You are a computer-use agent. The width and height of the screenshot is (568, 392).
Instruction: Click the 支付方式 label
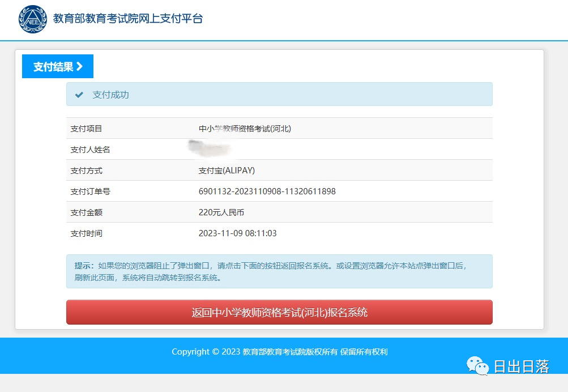(86, 171)
